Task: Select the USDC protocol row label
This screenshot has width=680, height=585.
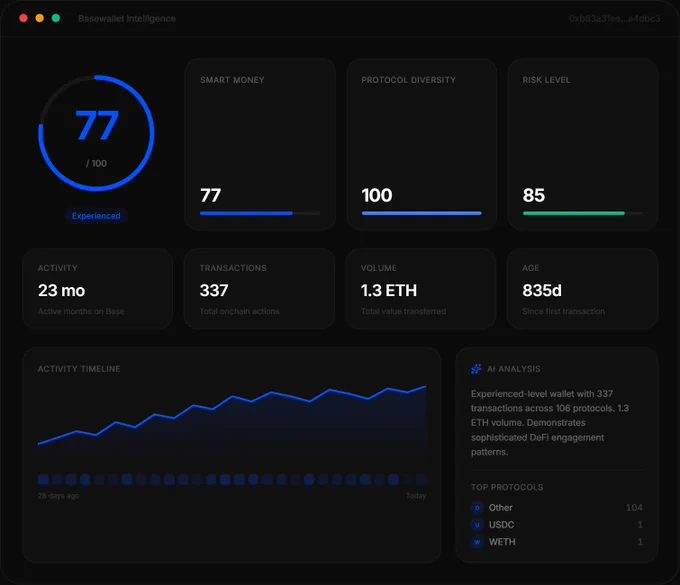Action: coord(501,525)
